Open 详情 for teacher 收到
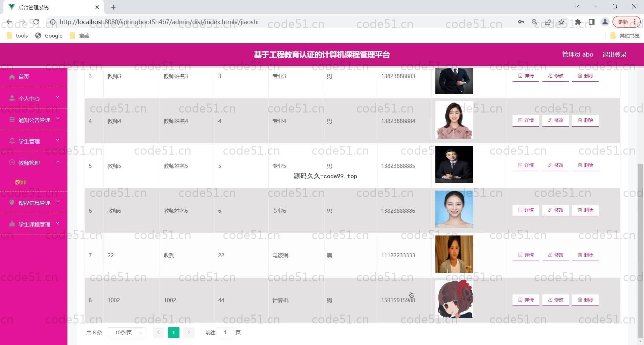The image size is (644, 345). coord(526,255)
